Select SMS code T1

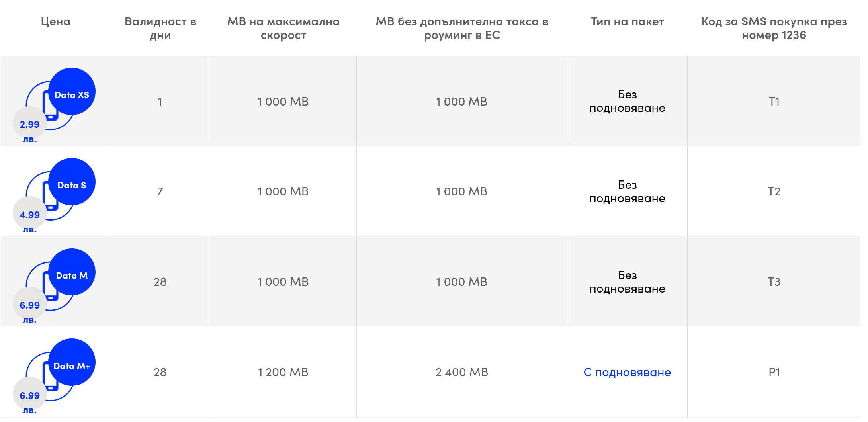[774, 102]
